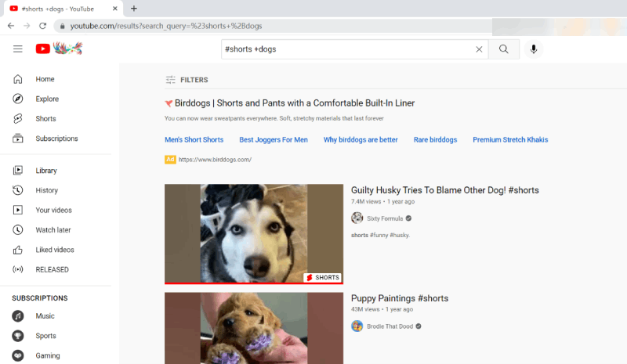This screenshot has width=627, height=364.
Task: Reload the current page
Action: 43,26
